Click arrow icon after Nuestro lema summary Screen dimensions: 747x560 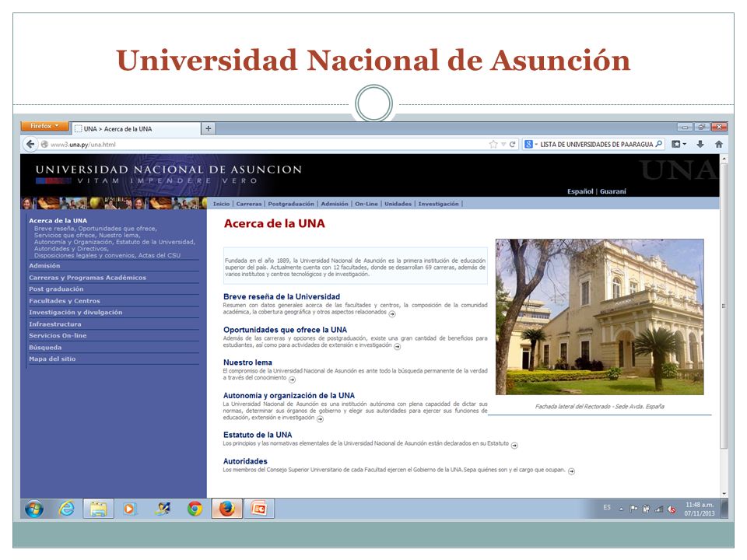click(x=292, y=380)
